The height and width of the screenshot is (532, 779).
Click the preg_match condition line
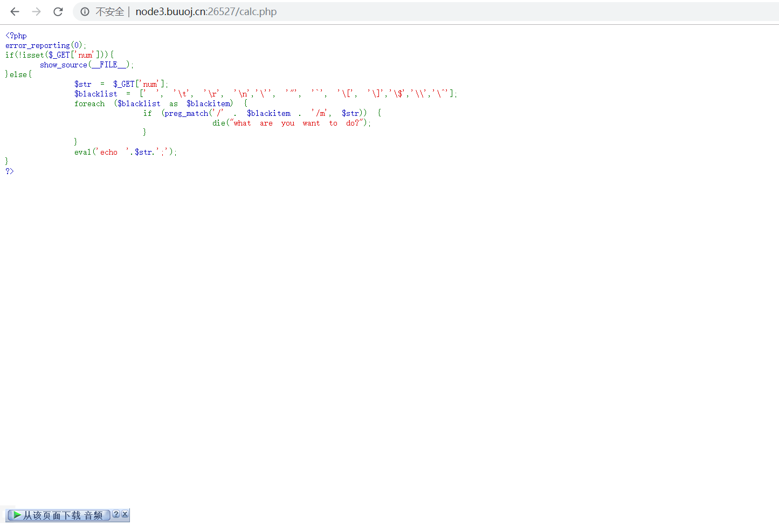262,113
